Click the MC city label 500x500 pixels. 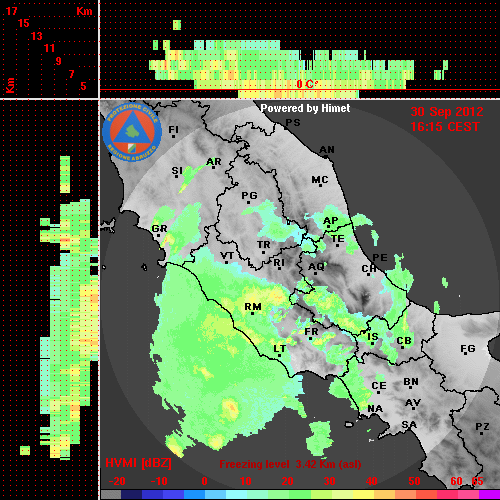(320, 180)
